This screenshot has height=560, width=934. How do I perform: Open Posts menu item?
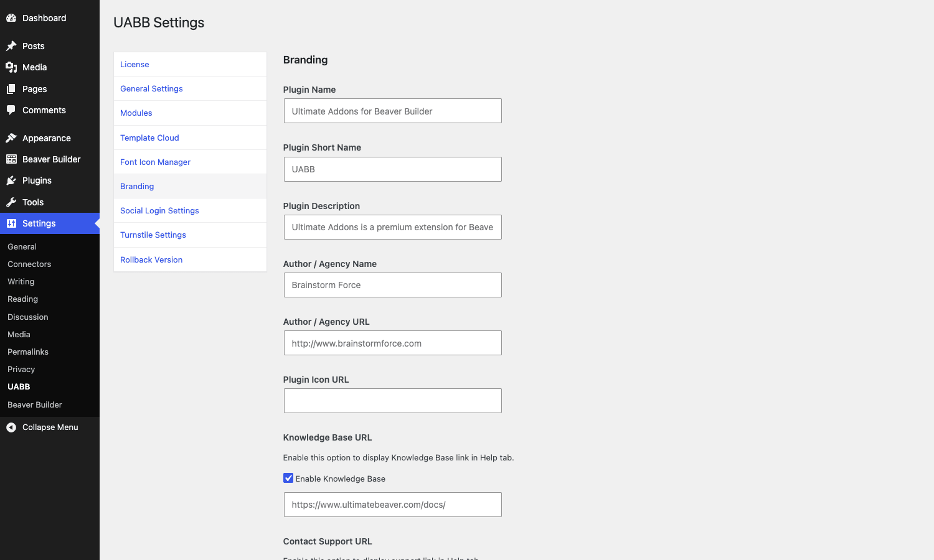tap(50, 46)
